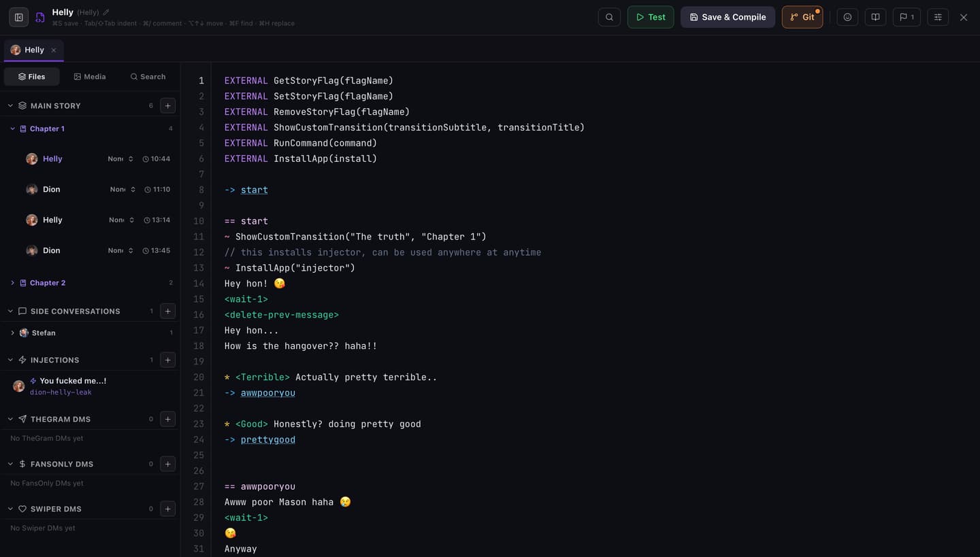Switch to the Media tab
This screenshot has height=557, width=980.
[90, 77]
